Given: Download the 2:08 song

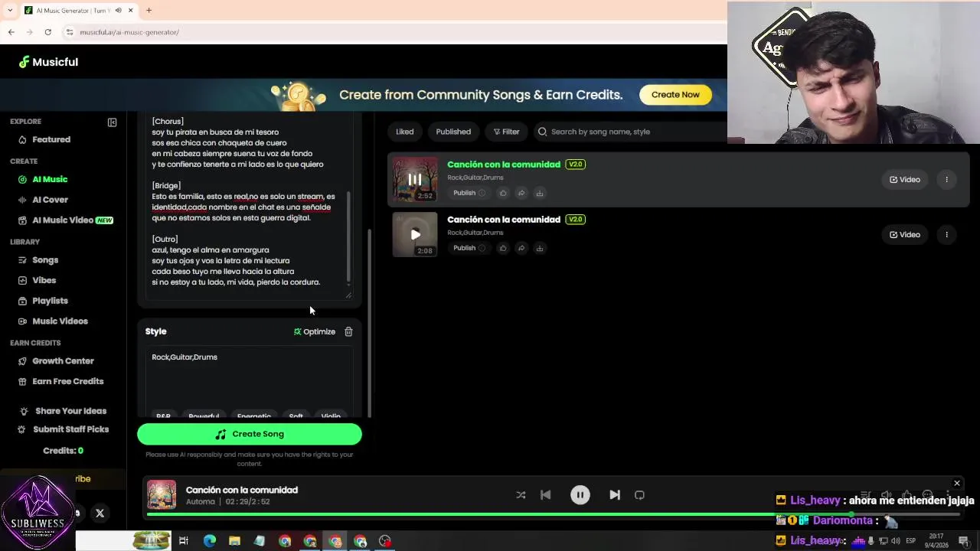Looking at the screenshot, I should point(540,248).
